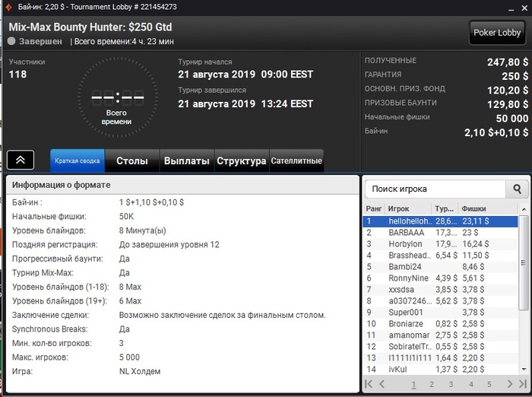The width and height of the screenshot is (532, 397).
Task: Switch to the Столы tab
Action: (132, 160)
